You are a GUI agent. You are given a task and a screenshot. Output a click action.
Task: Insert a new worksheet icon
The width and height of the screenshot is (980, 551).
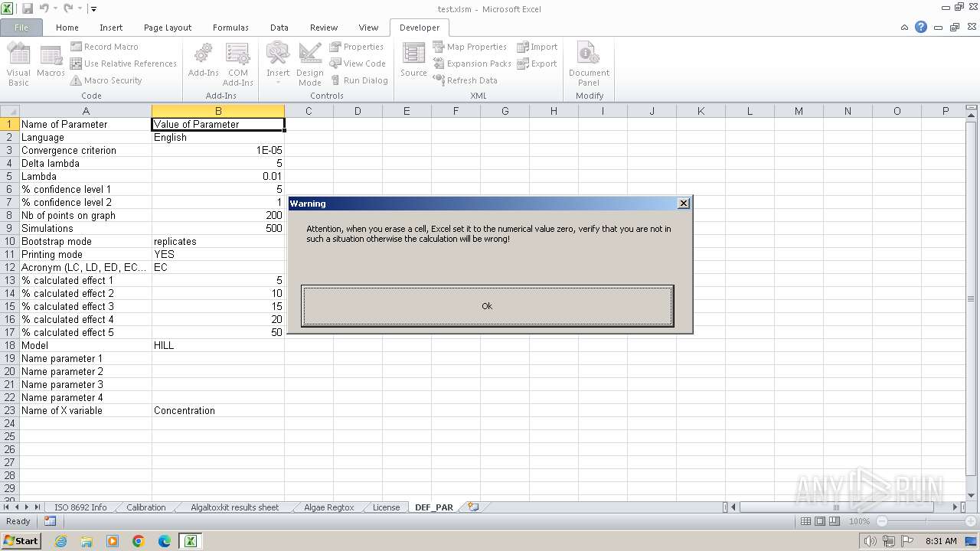click(473, 507)
